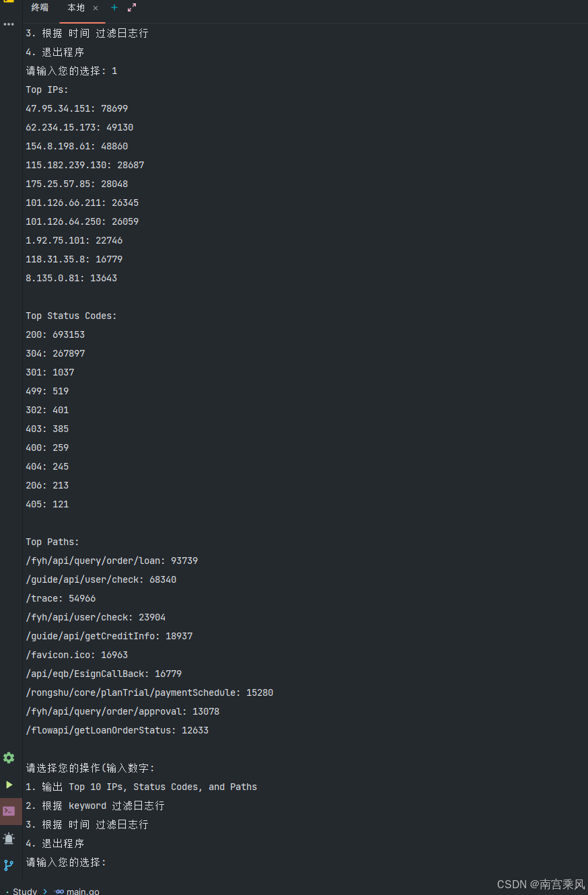
Task: Open the Services tool window gear icon
Action: [9, 758]
